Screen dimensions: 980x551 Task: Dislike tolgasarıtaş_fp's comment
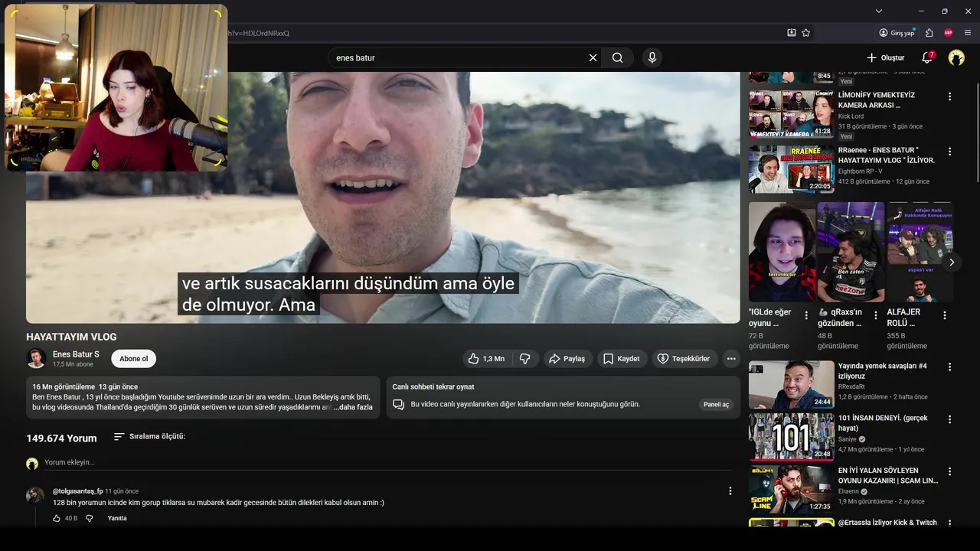pos(90,518)
